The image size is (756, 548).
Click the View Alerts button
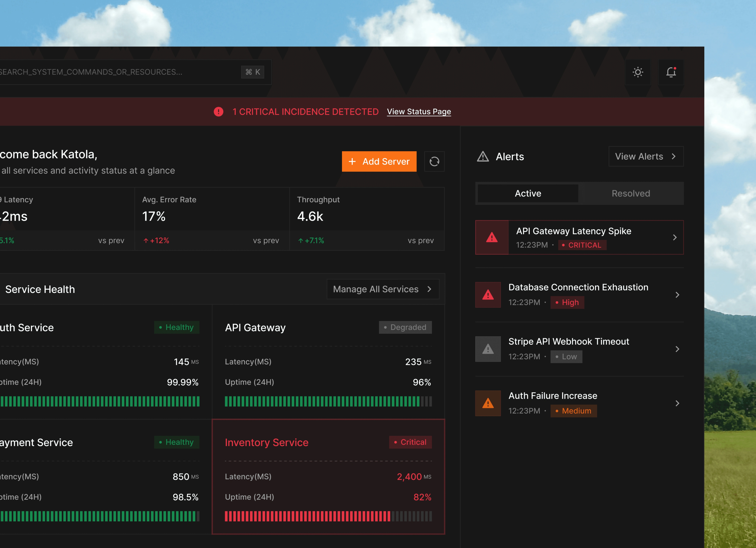646,156
